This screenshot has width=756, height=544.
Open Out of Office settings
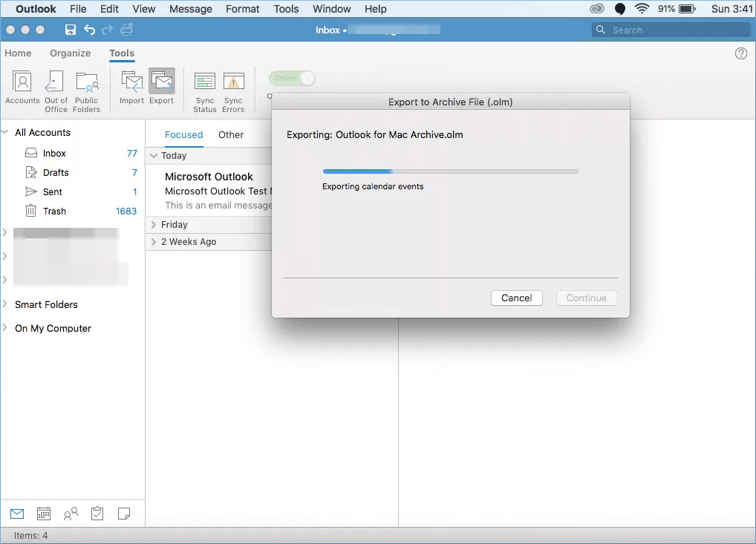coord(56,91)
